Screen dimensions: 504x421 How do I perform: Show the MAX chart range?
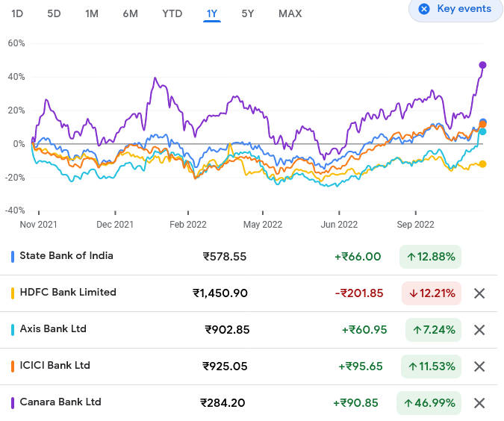(290, 13)
